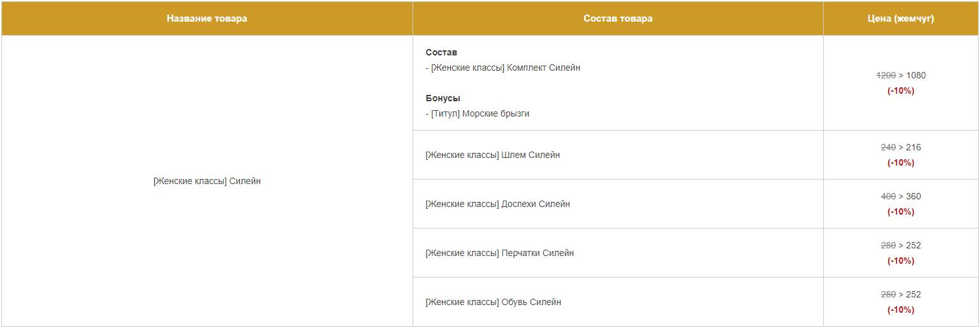Click the 'Обувь Силейн' item row

point(618,302)
